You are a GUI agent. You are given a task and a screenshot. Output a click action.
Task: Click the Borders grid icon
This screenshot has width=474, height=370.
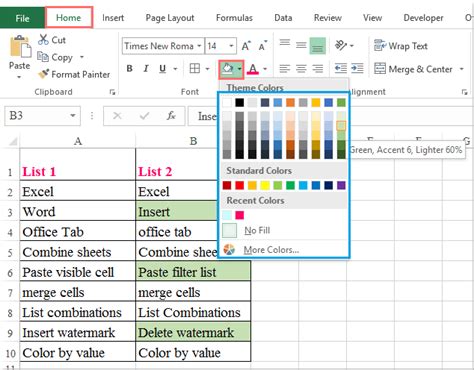(x=195, y=69)
